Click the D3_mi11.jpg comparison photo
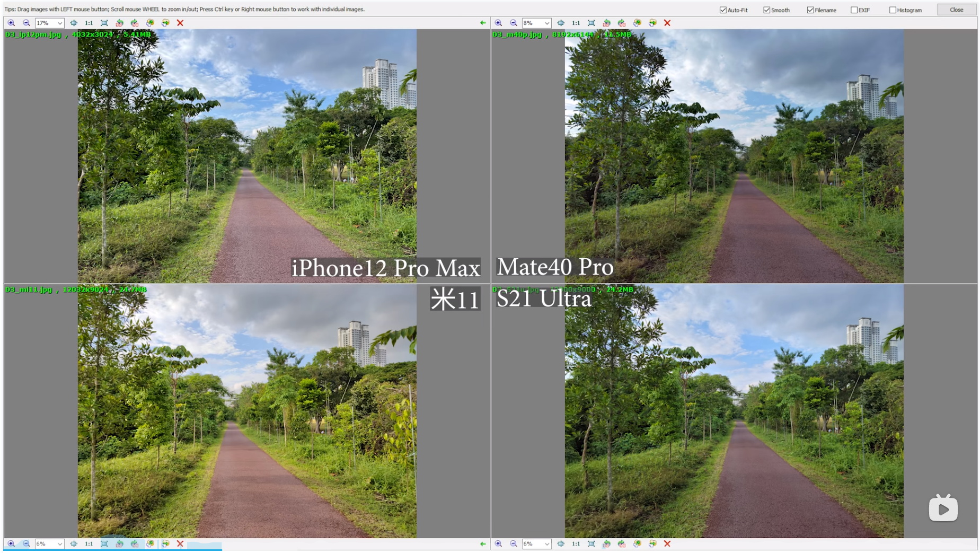980x553 pixels. [247, 411]
